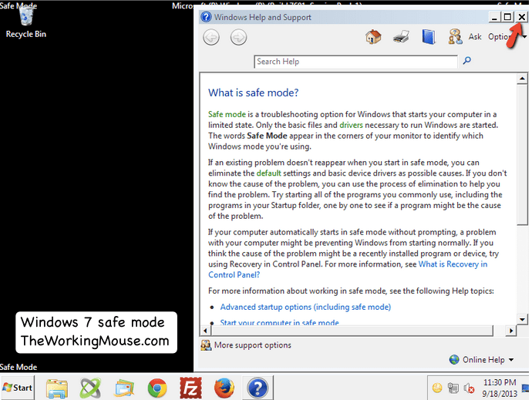Viewport: 532px width, 400px height.
Task: Go back with the Back arrow button
Action: 211,37
